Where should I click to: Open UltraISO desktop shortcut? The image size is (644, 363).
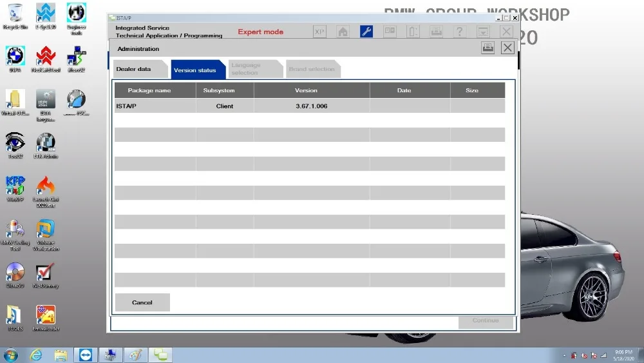pos(15,275)
